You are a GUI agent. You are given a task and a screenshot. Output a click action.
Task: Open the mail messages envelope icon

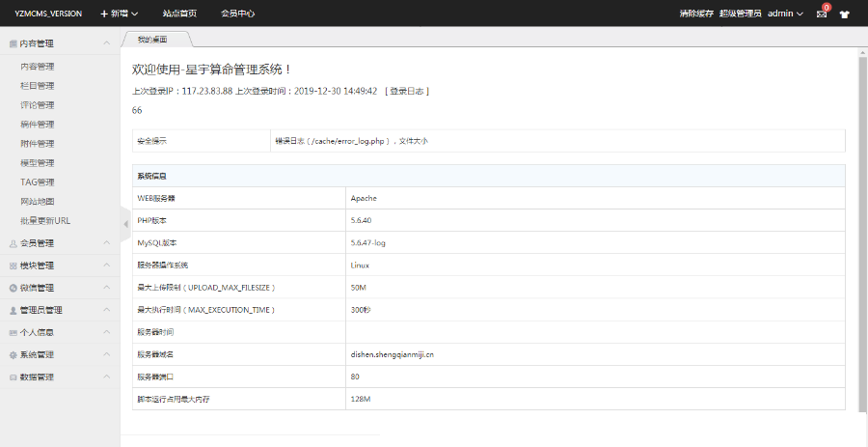822,14
